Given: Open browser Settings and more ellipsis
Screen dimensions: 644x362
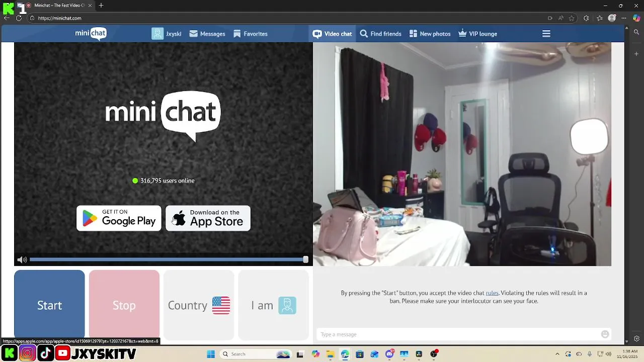Looking at the screenshot, I should tap(625, 18).
